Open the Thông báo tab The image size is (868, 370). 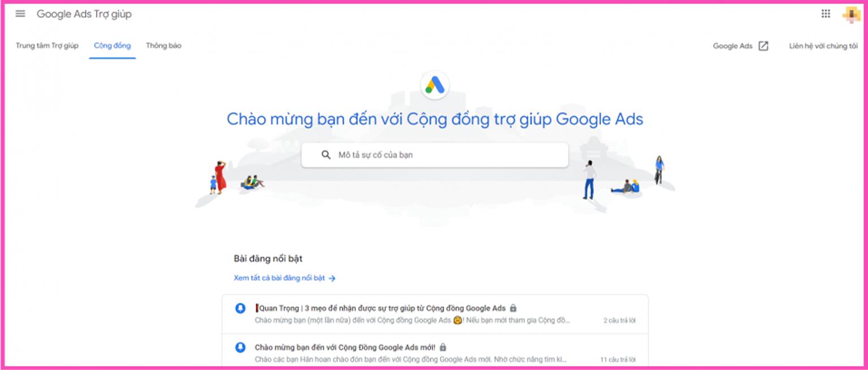(x=164, y=46)
